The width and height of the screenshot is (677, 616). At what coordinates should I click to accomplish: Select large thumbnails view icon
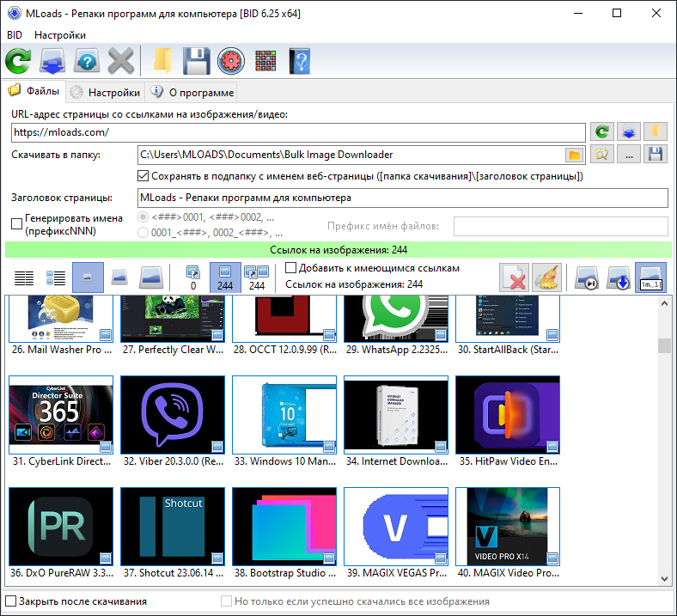[x=151, y=278]
